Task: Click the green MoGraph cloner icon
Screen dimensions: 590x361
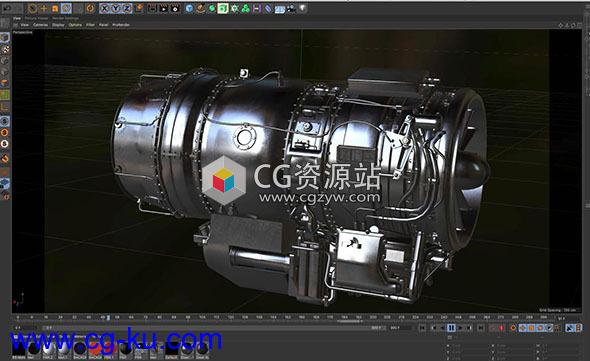Action: point(246,8)
